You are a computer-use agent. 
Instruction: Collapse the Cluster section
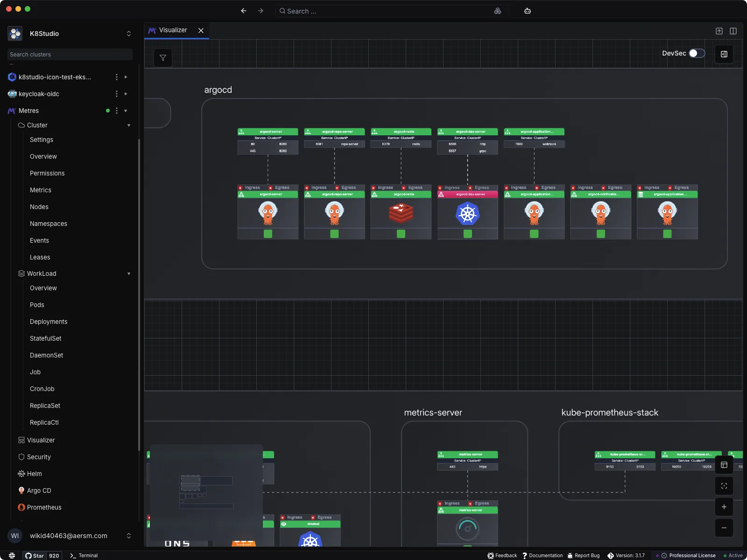click(129, 125)
